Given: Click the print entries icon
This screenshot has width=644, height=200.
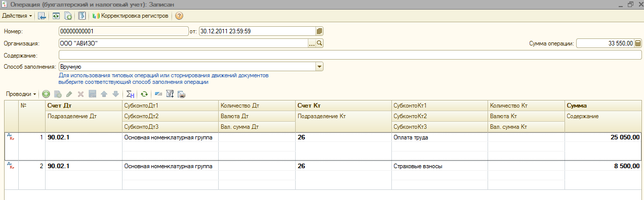Looking at the screenshot, I should (x=181, y=94).
